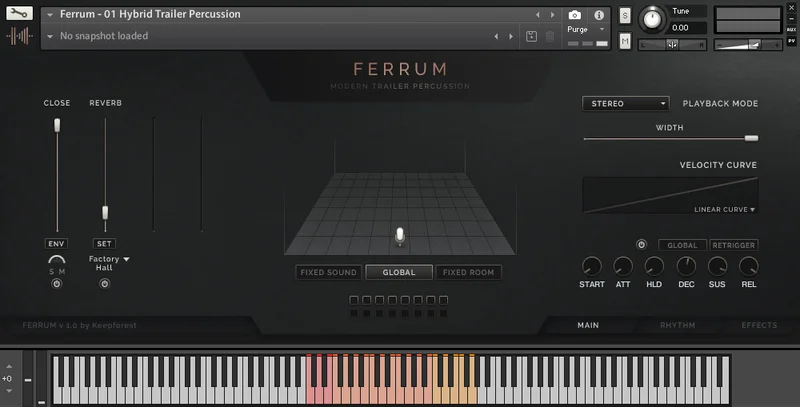
Task: Toggle the CLOSE mic power button
Action: coord(57,284)
